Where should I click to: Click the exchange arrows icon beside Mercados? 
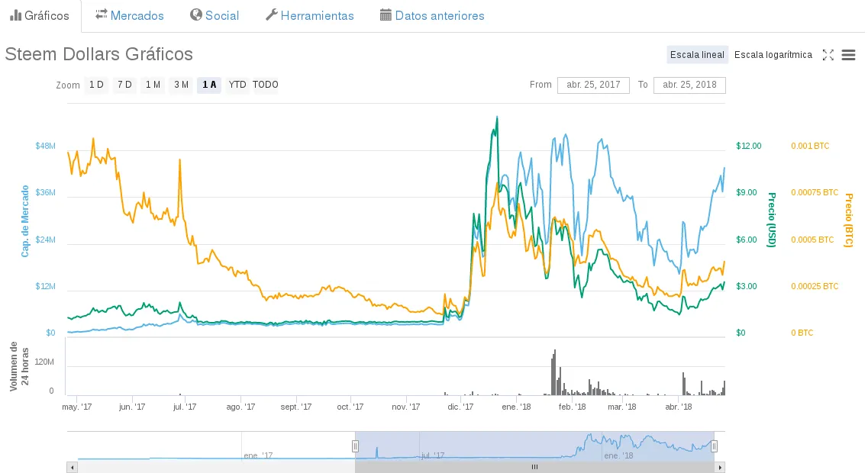click(101, 15)
